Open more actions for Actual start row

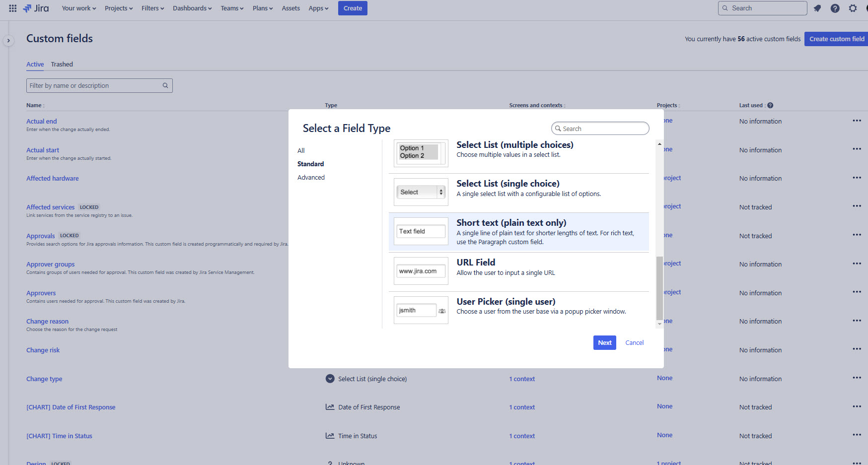(857, 149)
